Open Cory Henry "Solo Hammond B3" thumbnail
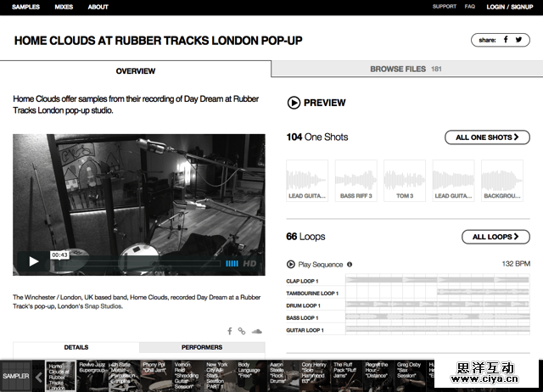The width and height of the screenshot is (543, 392). (x=316, y=377)
